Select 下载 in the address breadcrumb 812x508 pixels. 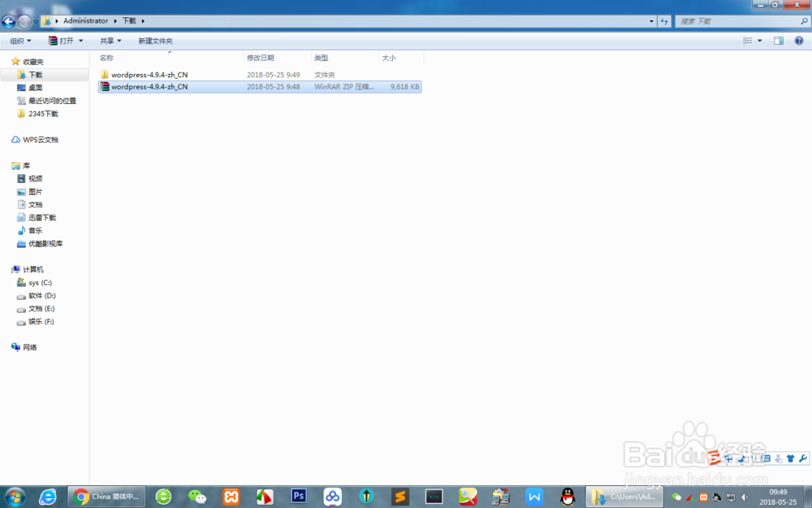[129, 21]
